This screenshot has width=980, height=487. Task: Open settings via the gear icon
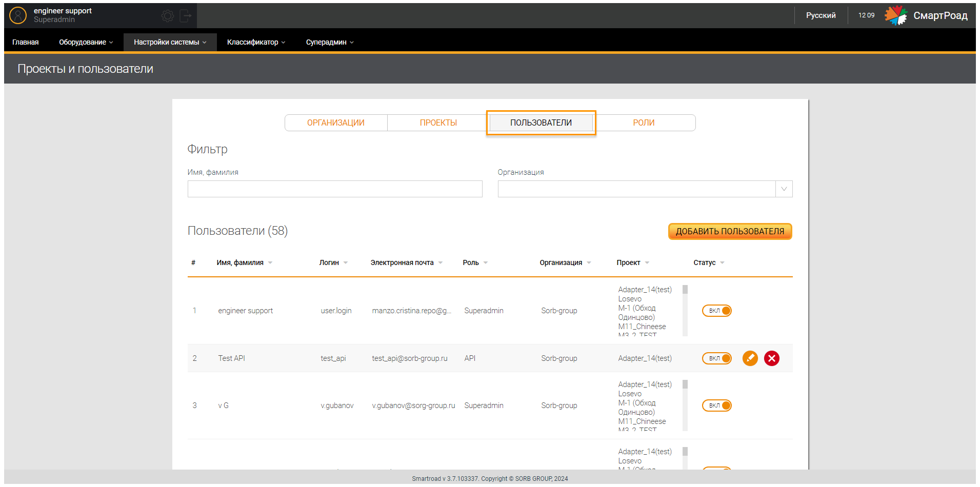tap(168, 16)
